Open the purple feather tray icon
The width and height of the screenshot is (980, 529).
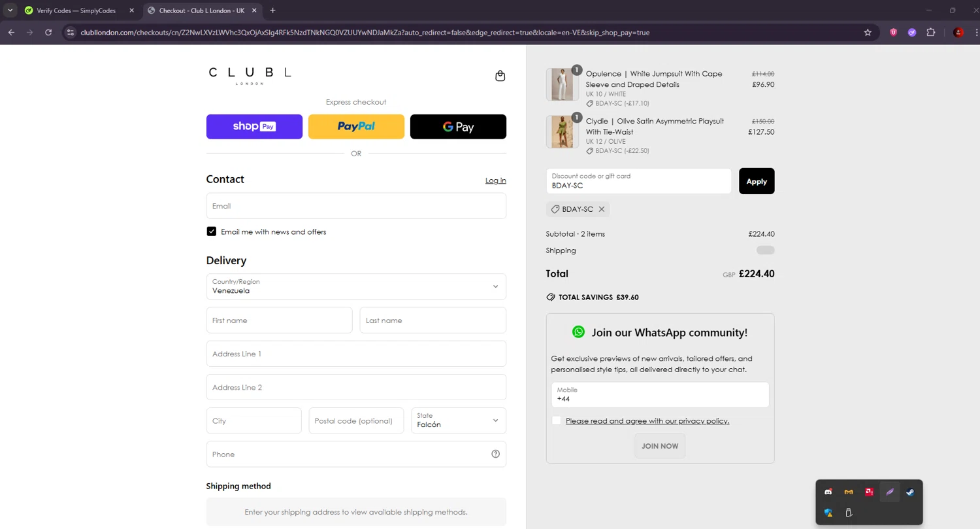click(x=889, y=492)
